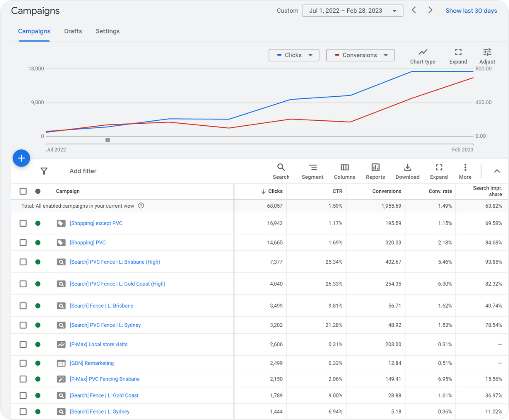Switch to the Drafts tab
Viewport: 509px width, 420px height.
click(x=73, y=31)
